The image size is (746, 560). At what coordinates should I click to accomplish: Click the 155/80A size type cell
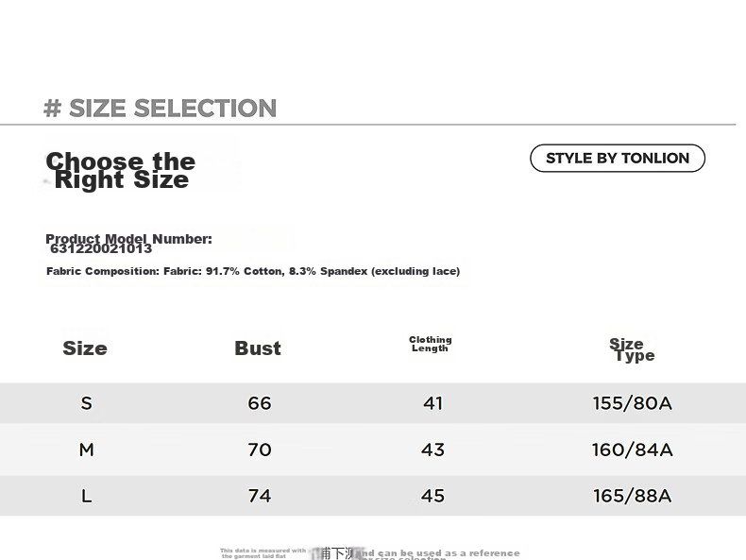(633, 403)
